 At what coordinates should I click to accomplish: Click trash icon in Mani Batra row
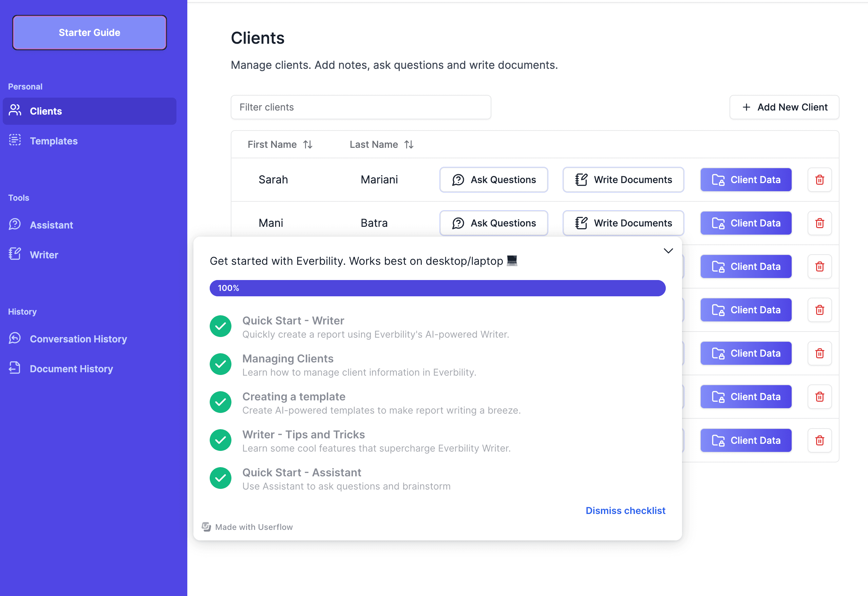point(819,223)
